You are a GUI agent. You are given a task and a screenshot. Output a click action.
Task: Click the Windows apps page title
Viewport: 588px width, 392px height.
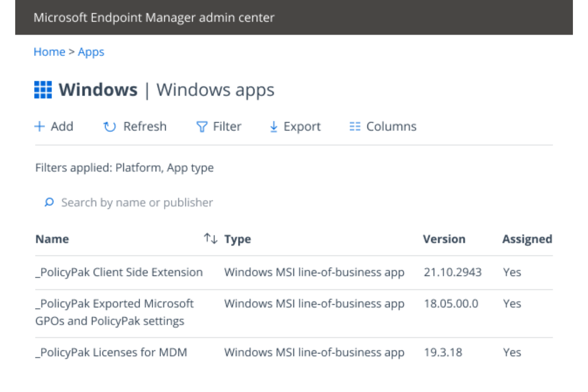pos(215,90)
